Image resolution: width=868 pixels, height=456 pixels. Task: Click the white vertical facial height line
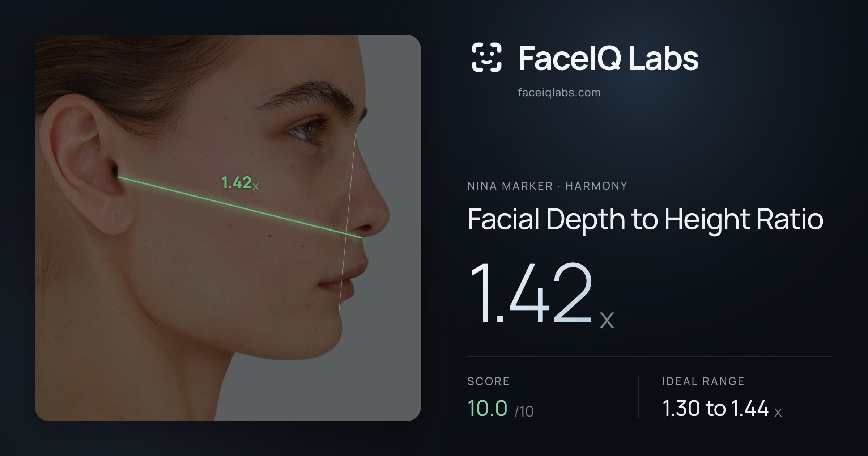coord(347,222)
